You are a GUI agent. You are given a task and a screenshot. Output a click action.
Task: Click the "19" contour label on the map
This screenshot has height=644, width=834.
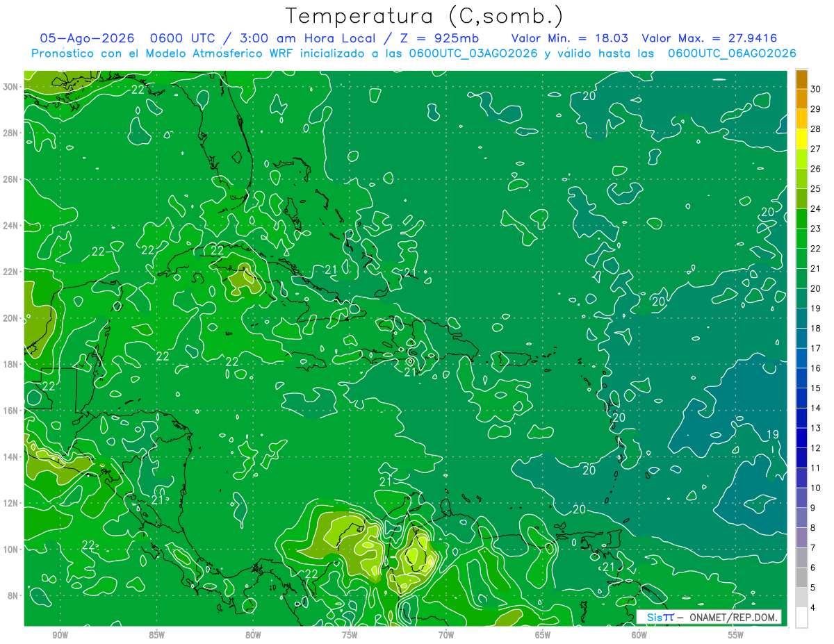pyautogui.click(x=772, y=435)
